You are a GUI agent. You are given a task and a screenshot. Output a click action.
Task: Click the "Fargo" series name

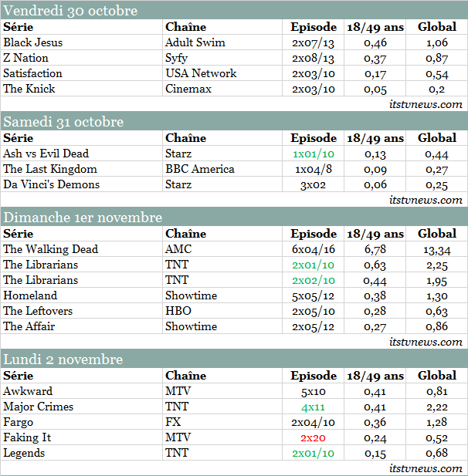tap(19, 422)
